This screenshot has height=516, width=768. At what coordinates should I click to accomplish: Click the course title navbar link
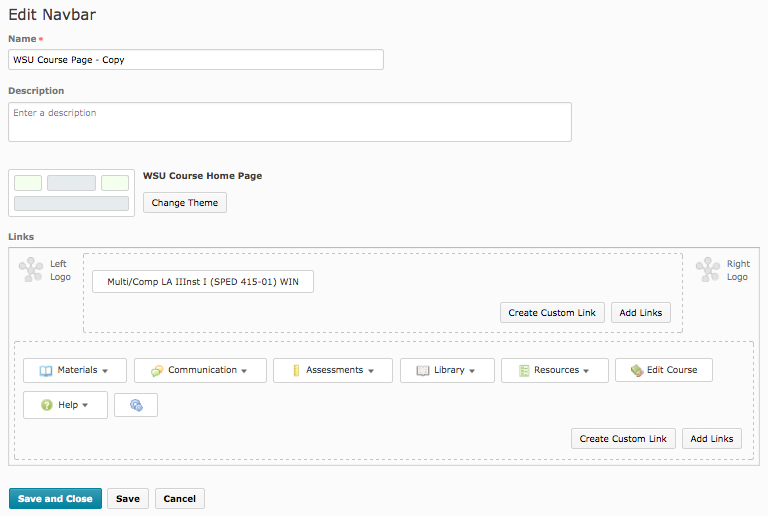[x=203, y=282]
